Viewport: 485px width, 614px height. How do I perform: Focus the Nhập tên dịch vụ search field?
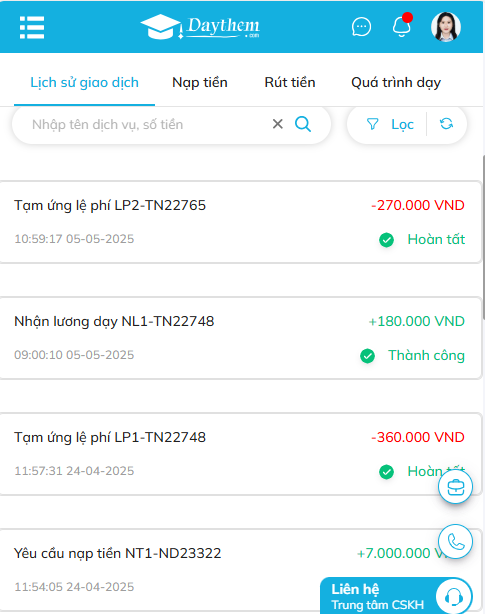tap(149, 125)
